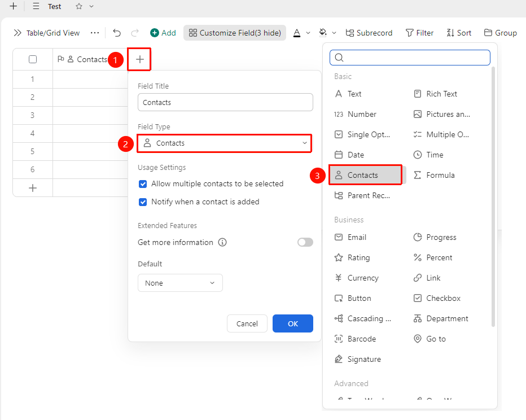Screen dimensions: 526x420
Task: Click the field type search box
Action: tap(410, 58)
